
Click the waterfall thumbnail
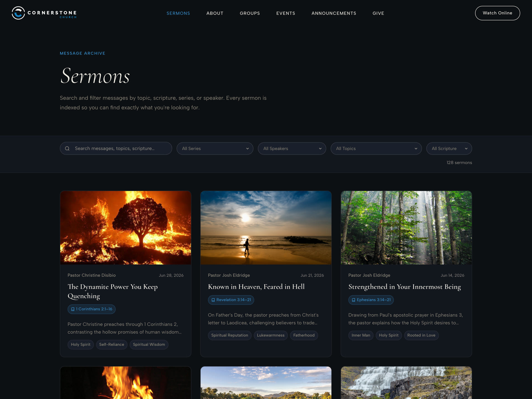pos(406,383)
